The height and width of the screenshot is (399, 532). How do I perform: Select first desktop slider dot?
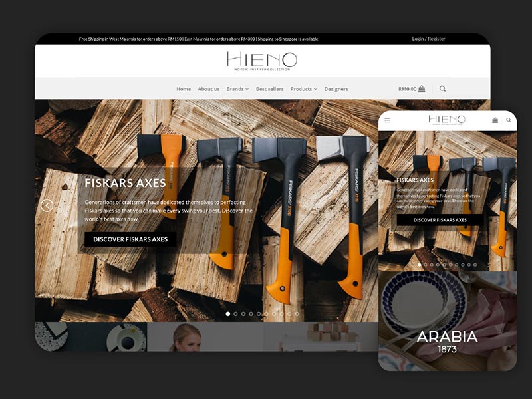click(228, 314)
